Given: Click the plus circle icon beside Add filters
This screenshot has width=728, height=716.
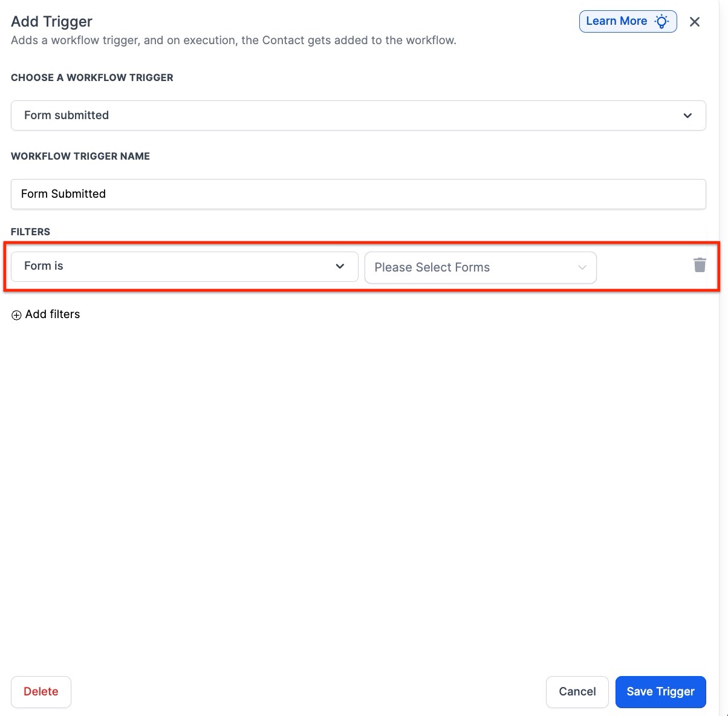Looking at the screenshot, I should point(16,315).
